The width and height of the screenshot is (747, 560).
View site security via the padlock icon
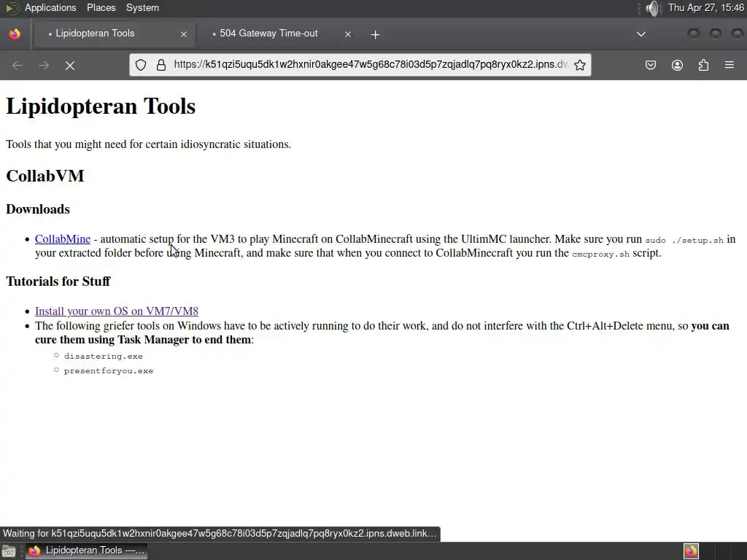pyautogui.click(x=161, y=65)
